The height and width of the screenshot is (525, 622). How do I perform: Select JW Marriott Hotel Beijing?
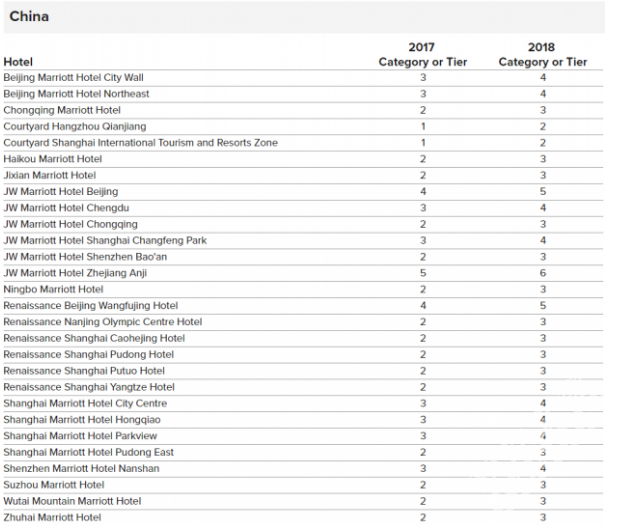pyautogui.click(x=61, y=191)
